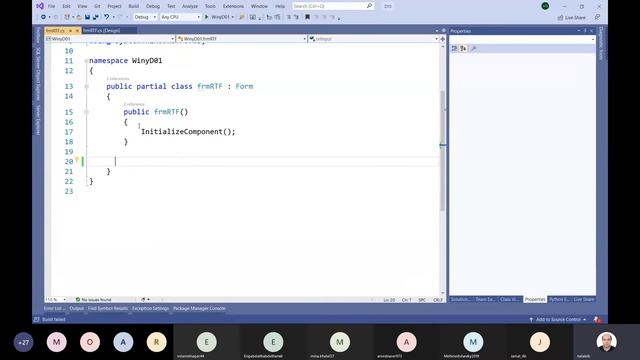Image resolution: width=640 pixels, height=360 pixels.
Task: Open the Edit menu
Action: pyautogui.click(x=66, y=6)
